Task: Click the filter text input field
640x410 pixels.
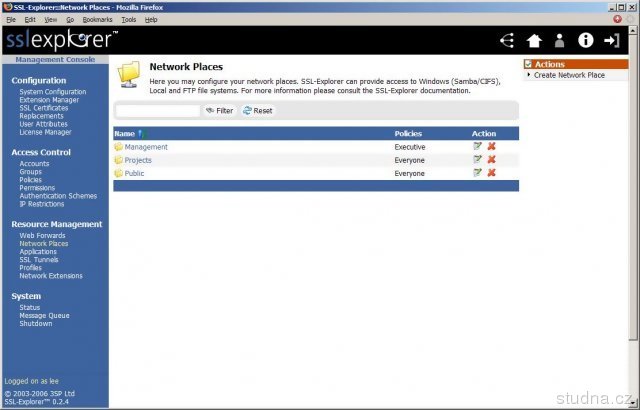Action: pyautogui.click(x=157, y=111)
